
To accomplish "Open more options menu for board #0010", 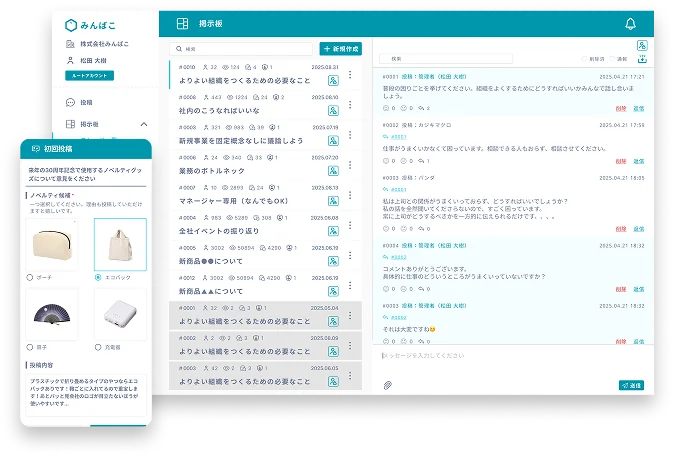I will (x=350, y=75).
